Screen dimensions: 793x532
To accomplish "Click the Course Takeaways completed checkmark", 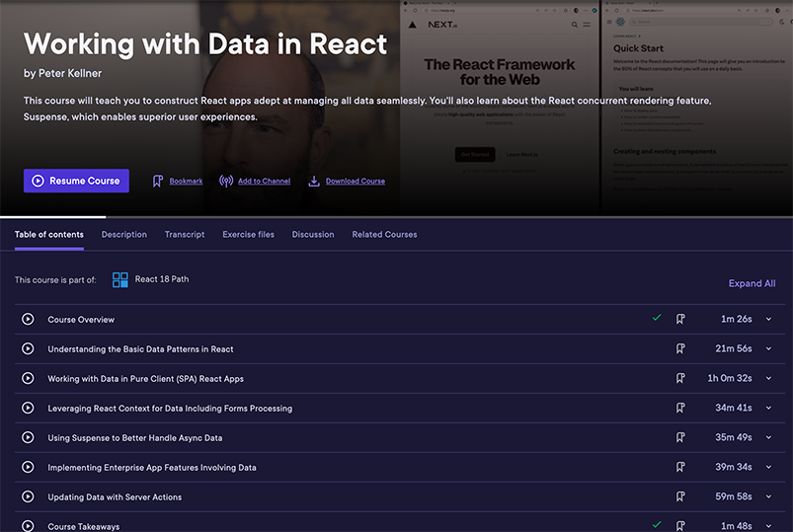I will [657, 524].
